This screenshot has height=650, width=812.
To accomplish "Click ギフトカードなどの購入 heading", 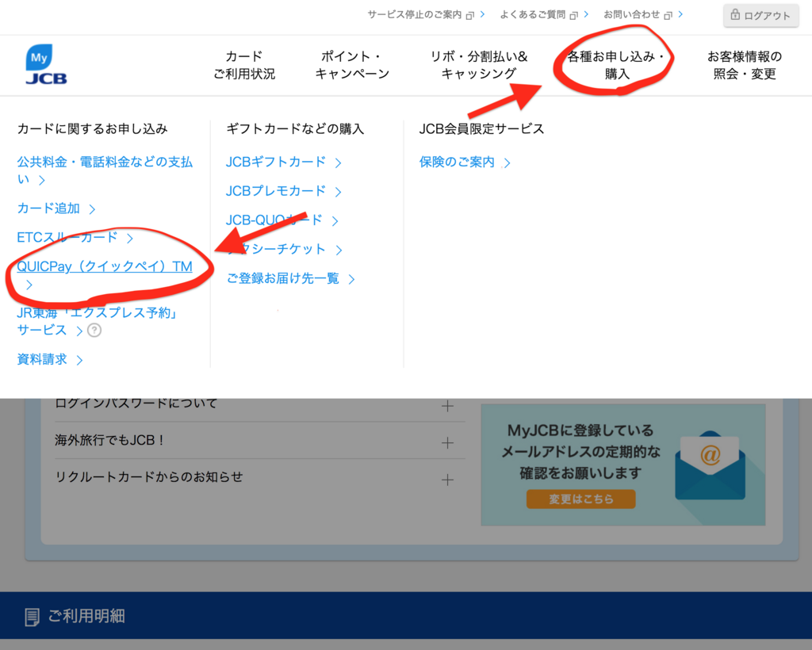I will (x=295, y=128).
